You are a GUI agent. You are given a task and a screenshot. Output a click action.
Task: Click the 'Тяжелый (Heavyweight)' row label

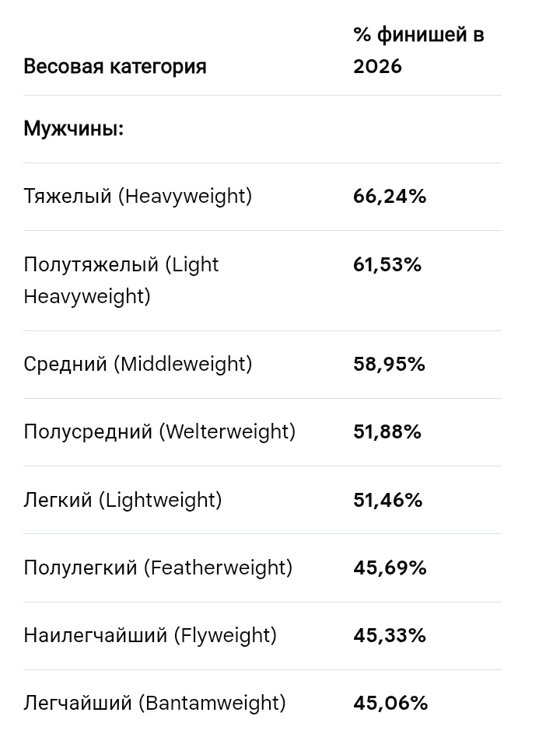coord(138,197)
